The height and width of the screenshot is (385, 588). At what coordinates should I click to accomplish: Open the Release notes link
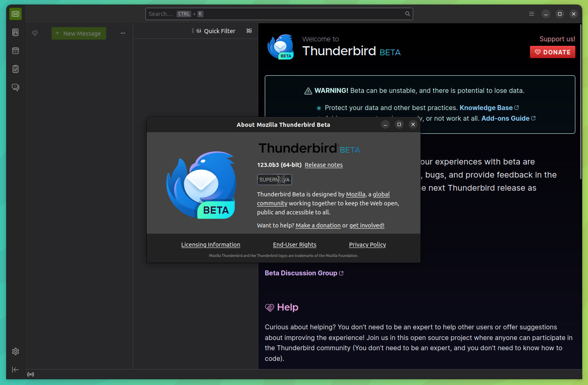point(323,165)
